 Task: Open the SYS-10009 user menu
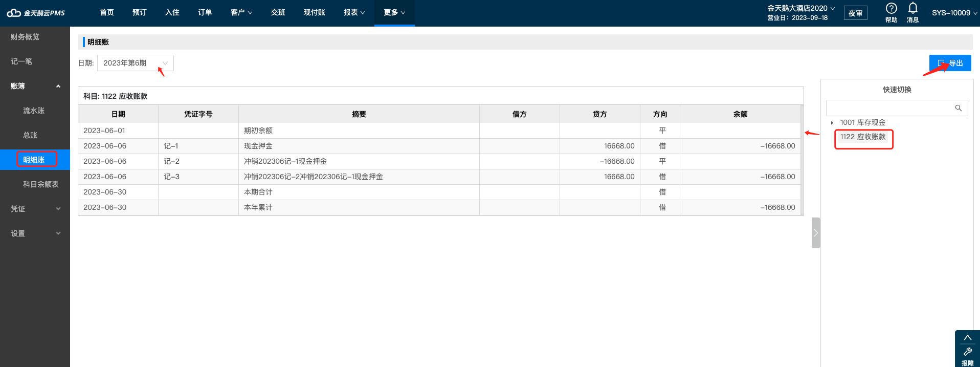click(954, 13)
